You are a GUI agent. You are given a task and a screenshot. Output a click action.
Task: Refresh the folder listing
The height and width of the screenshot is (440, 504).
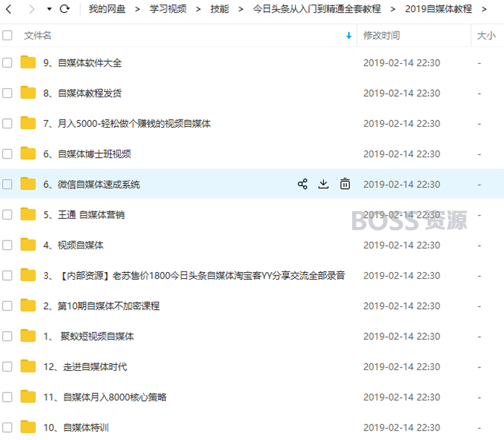[65, 9]
